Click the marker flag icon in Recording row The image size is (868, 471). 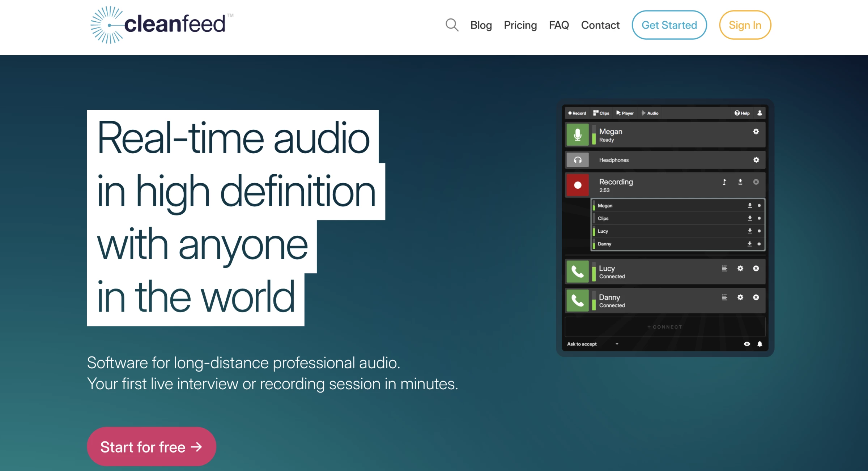click(x=724, y=182)
